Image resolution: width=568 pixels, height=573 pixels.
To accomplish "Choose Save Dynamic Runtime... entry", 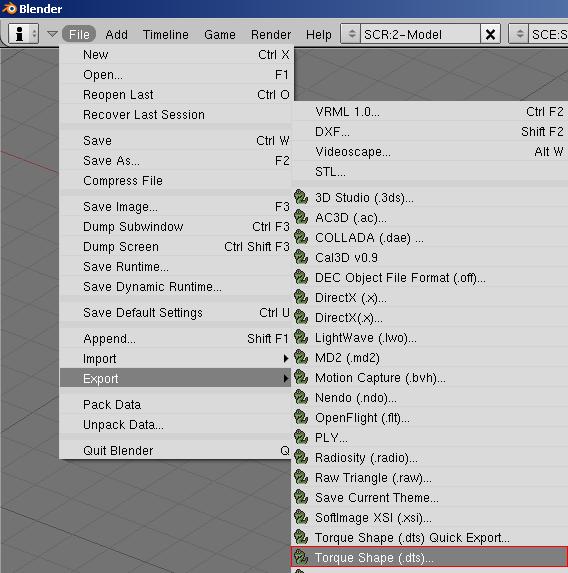I will [x=175, y=286].
